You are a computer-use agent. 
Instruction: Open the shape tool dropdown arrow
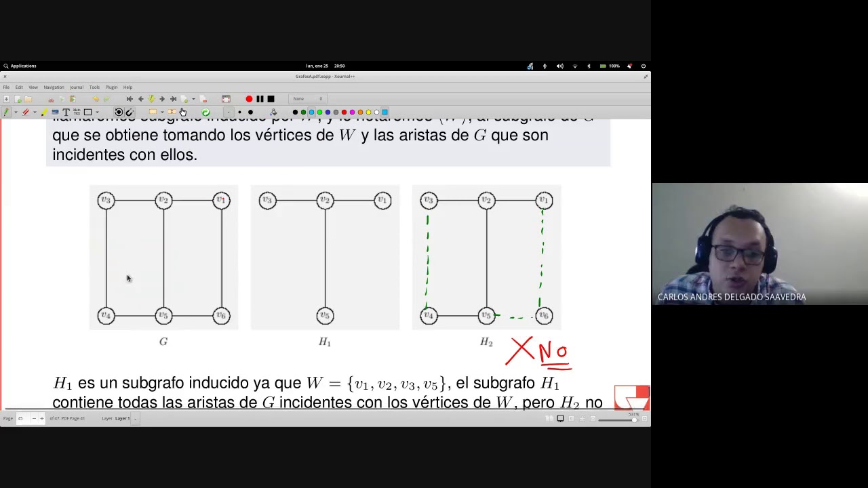point(97,112)
